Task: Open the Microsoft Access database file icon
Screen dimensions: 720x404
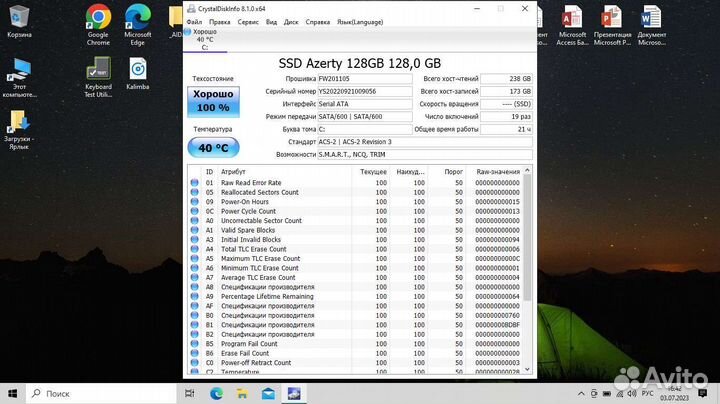Action: click(x=572, y=25)
